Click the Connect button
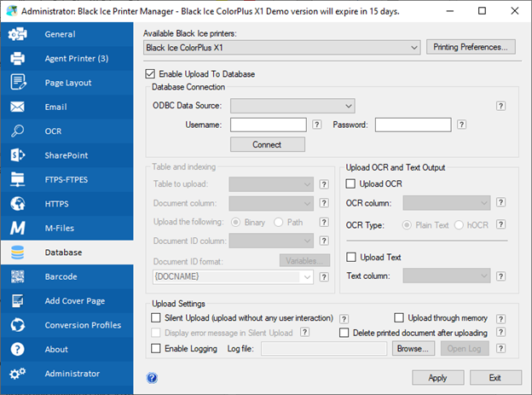 pos(268,144)
